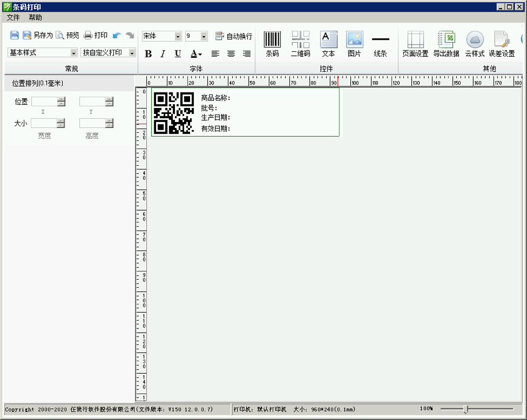
Task: Close the 条码打印 window
Action: tap(519, 7)
